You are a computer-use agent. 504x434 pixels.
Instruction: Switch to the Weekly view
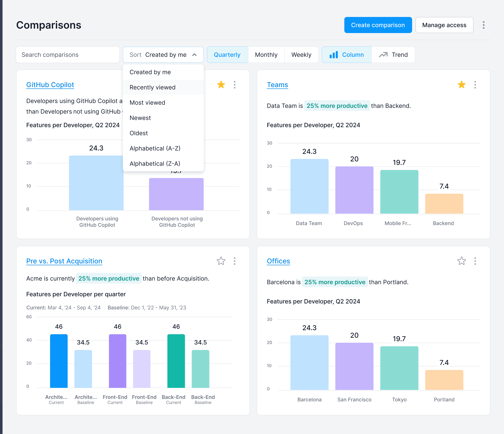tap(301, 55)
